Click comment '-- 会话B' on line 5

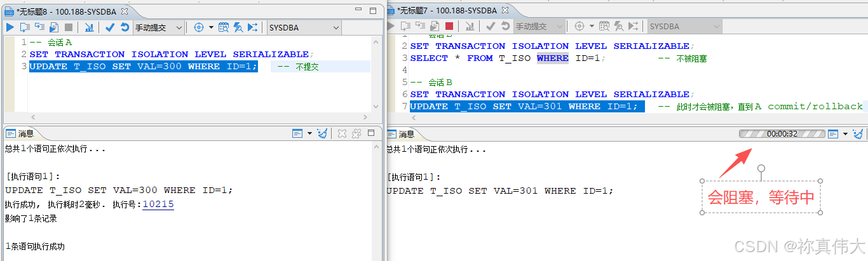[431, 83]
